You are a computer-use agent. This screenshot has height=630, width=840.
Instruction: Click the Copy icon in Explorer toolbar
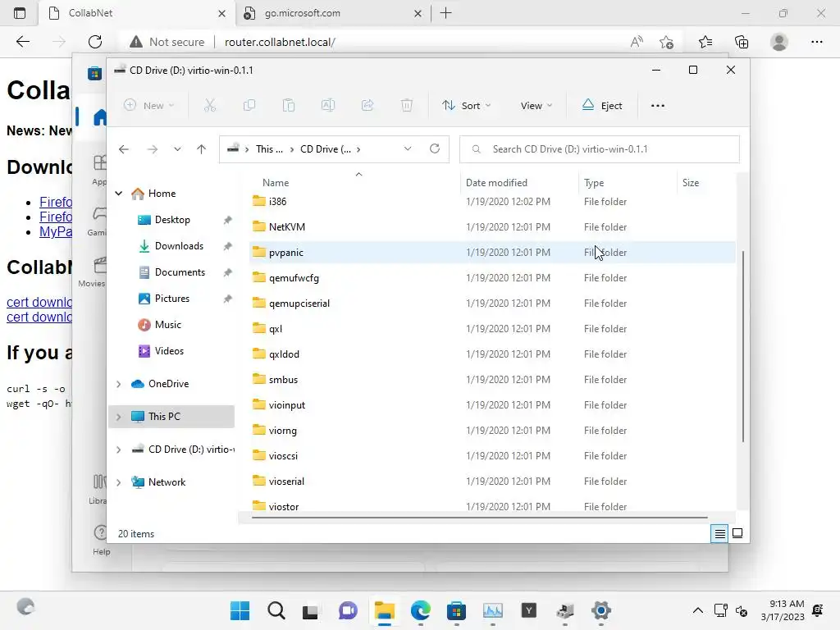click(x=249, y=106)
